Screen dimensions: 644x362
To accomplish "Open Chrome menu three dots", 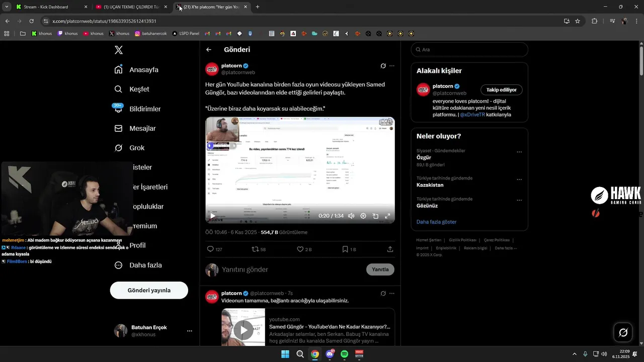I will [637, 21].
